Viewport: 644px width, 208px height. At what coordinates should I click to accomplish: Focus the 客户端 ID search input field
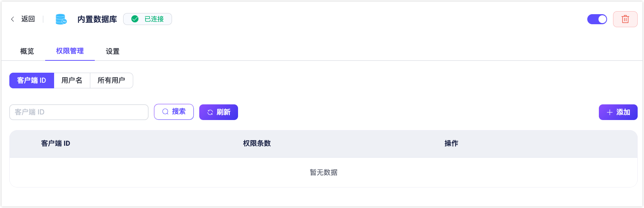pyautogui.click(x=79, y=112)
